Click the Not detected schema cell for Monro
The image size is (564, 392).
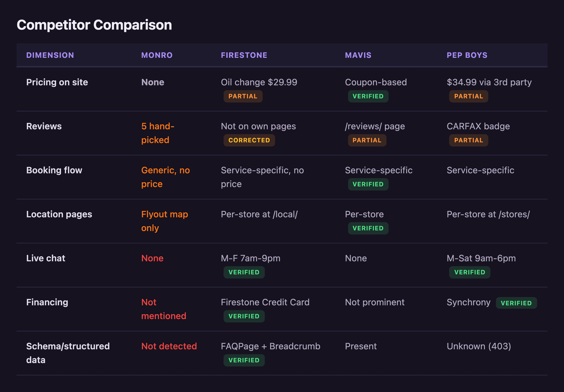pos(169,346)
